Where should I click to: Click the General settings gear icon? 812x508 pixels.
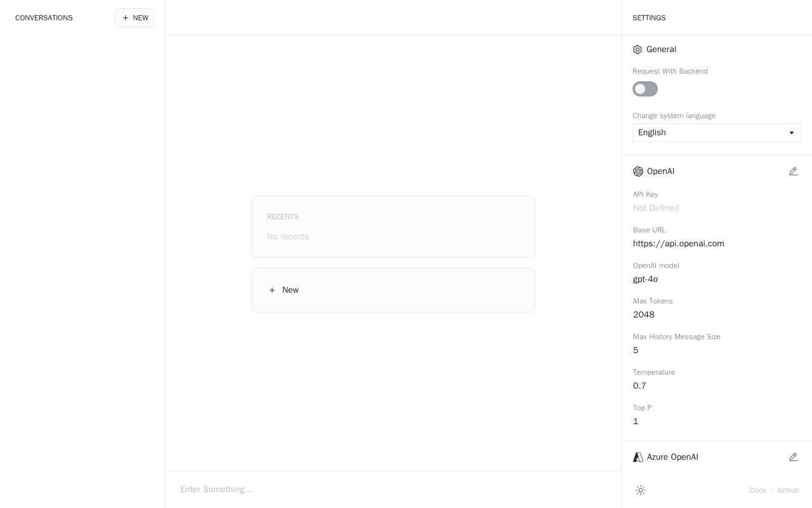point(638,50)
